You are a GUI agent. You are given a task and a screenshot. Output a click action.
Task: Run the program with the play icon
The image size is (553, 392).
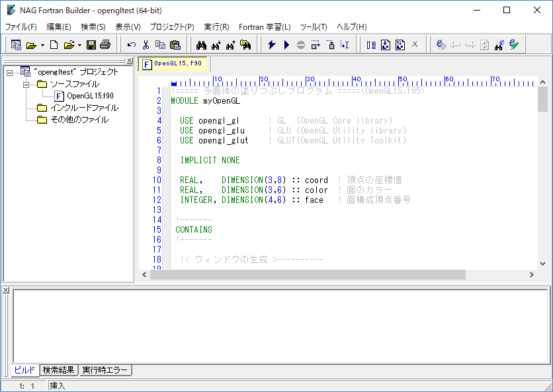[286, 45]
